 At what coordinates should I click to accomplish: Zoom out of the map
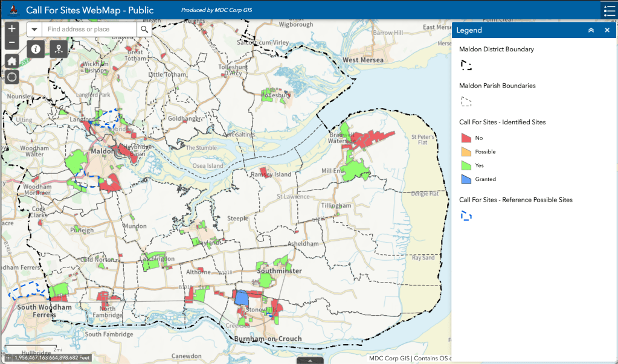pos(11,42)
